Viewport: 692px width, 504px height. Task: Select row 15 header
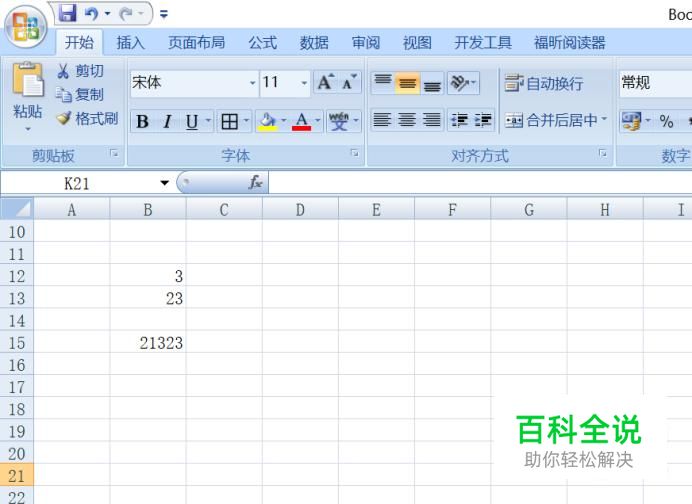[17, 343]
